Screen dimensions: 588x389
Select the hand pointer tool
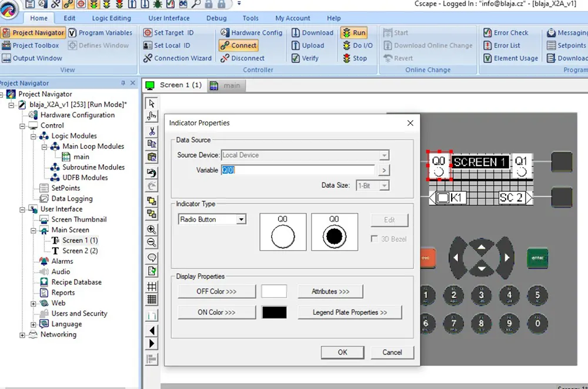152,116
